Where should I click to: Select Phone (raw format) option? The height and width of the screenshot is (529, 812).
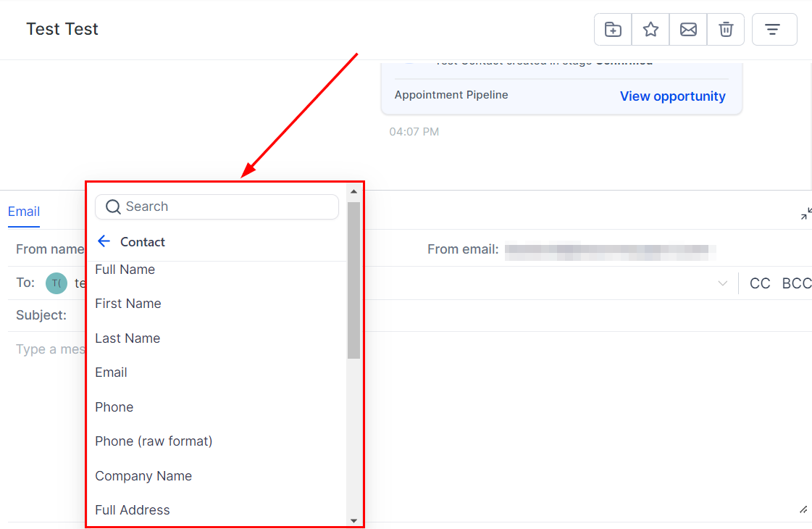pos(154,441)
